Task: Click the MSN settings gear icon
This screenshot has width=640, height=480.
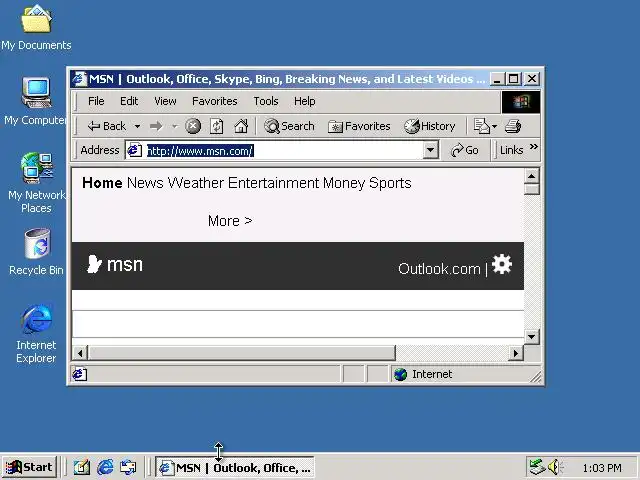Action: pos(502,264)
